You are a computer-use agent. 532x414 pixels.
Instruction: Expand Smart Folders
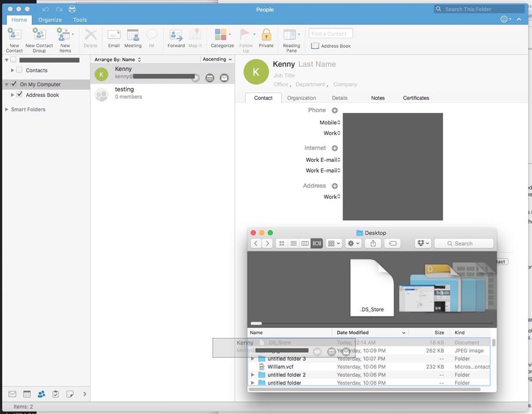[6, 109]
